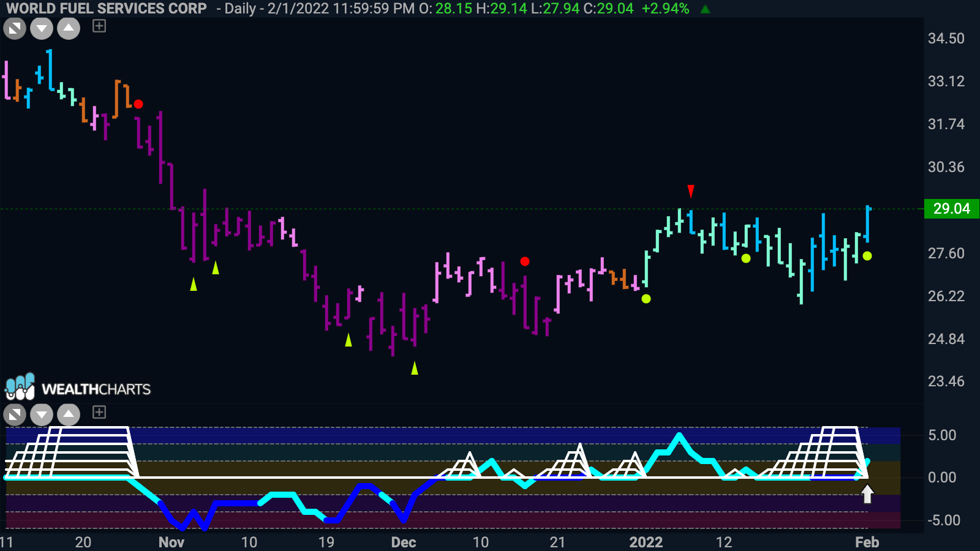
Task: Click the Dec date axis label
Action: pyautogui.click(x=404, y=542)
